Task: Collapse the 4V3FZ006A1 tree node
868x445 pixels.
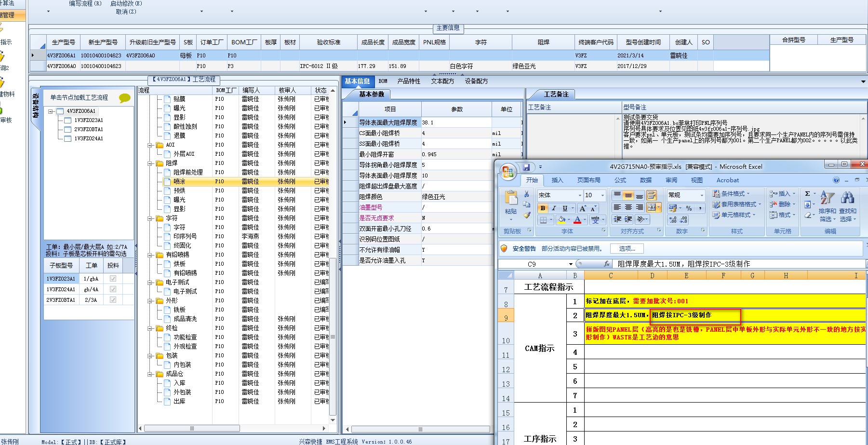Action: 51,111
